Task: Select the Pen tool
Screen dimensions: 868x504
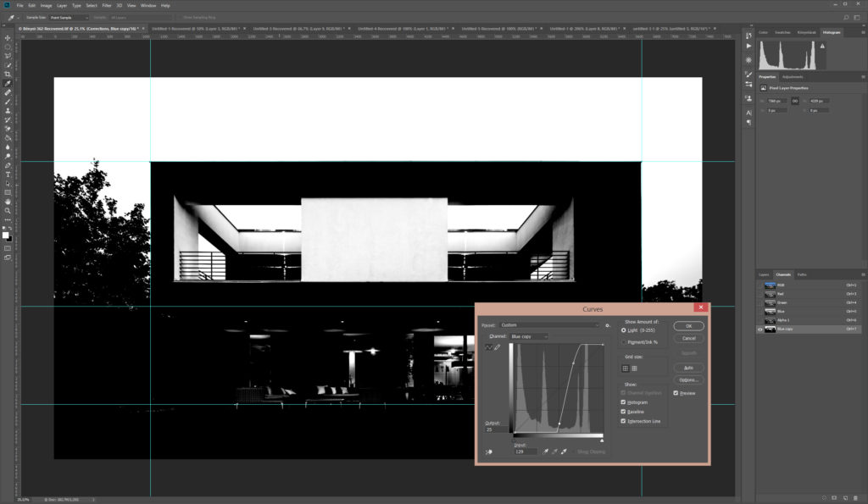Action: click(x=8, y=165)
